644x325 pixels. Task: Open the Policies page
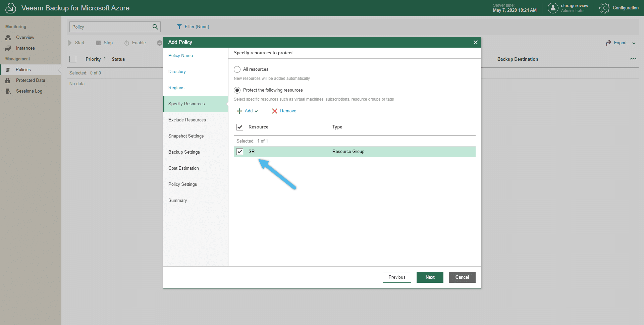click(23, 70)
